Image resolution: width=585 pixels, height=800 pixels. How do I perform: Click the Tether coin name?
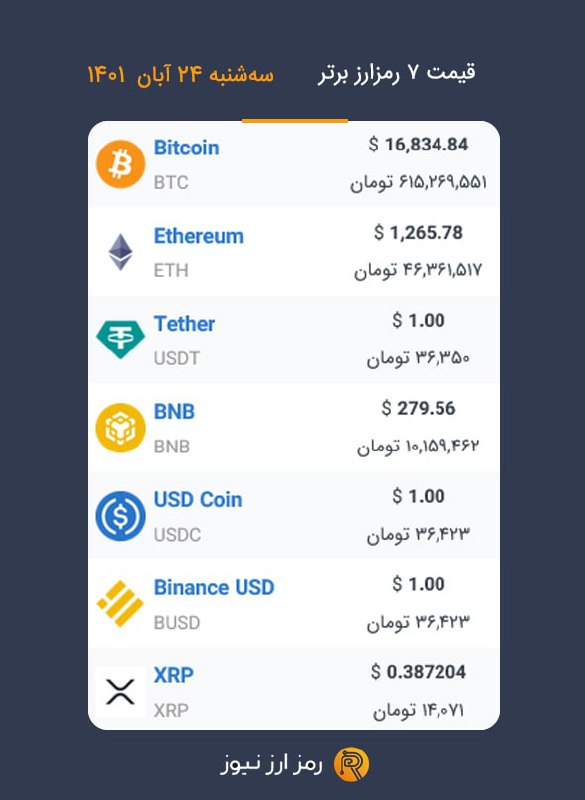coord(184,324)
